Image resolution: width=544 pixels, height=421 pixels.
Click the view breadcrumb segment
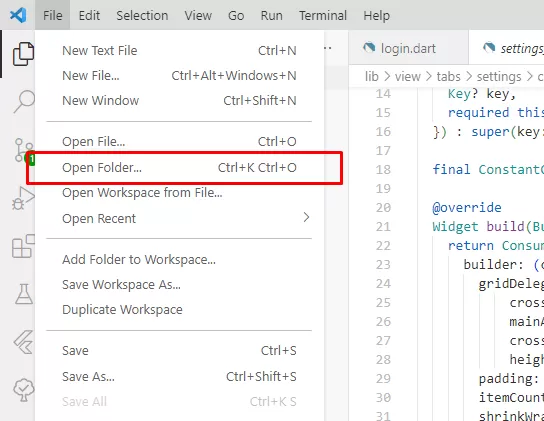(x=408, y=76)
